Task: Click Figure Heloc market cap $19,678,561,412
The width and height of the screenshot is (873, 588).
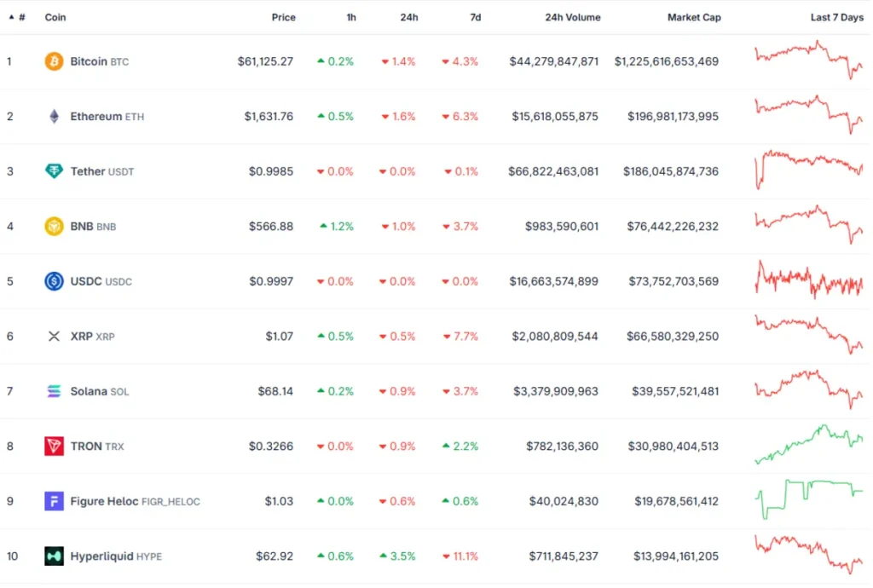Action: click(676, 501)
